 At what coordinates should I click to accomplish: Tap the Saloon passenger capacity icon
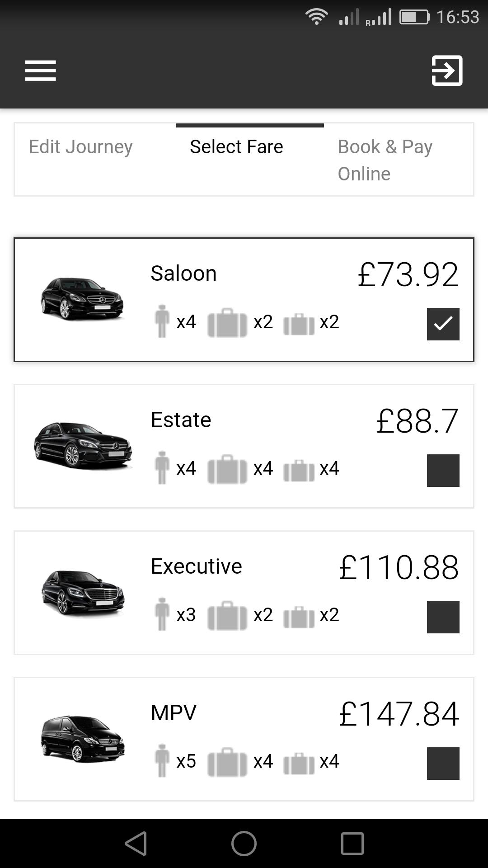162,321
